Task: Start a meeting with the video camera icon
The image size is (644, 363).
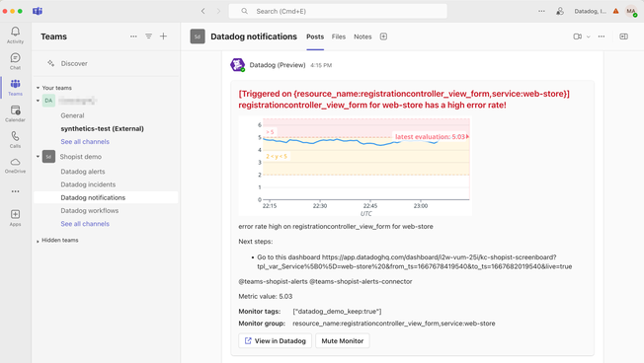Action: 578,36
